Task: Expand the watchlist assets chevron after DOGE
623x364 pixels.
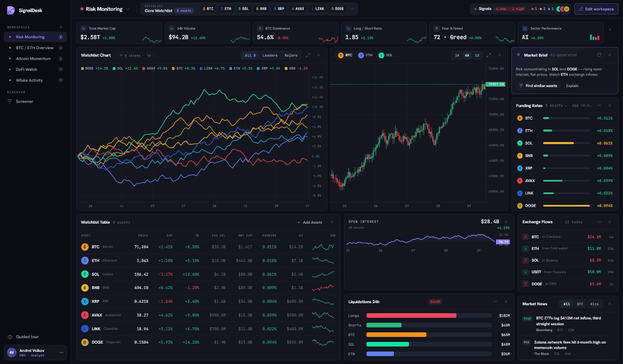Action: click(352, 9)
